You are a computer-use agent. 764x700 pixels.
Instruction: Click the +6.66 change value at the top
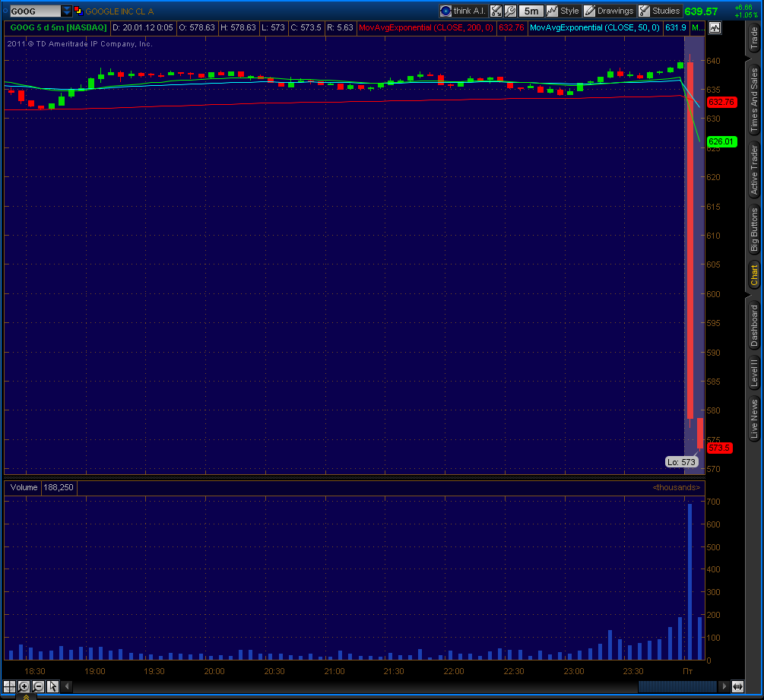744,8
